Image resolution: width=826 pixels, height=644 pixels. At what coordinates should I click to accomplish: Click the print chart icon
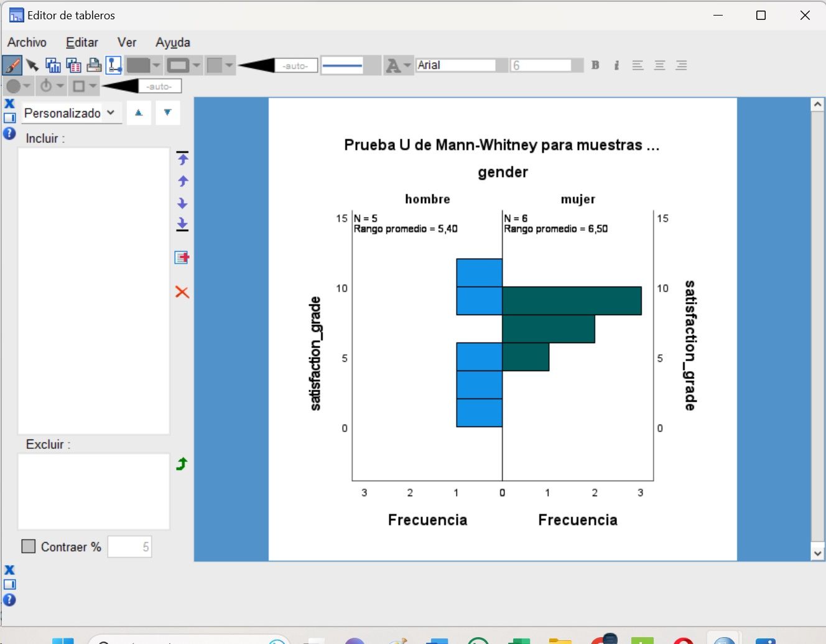[x=94, y=65]
